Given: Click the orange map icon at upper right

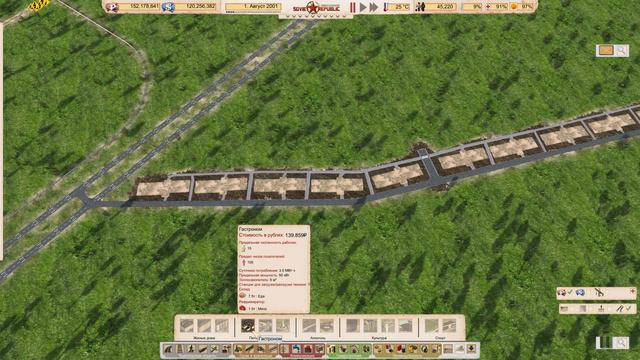Looking at the screenshot, I should click(x=606, y=50).
